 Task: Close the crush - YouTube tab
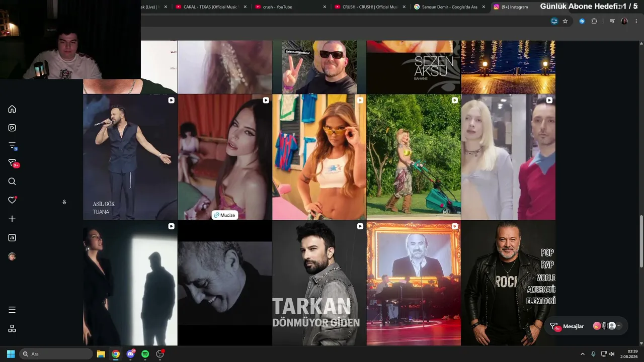click(325, 7)
